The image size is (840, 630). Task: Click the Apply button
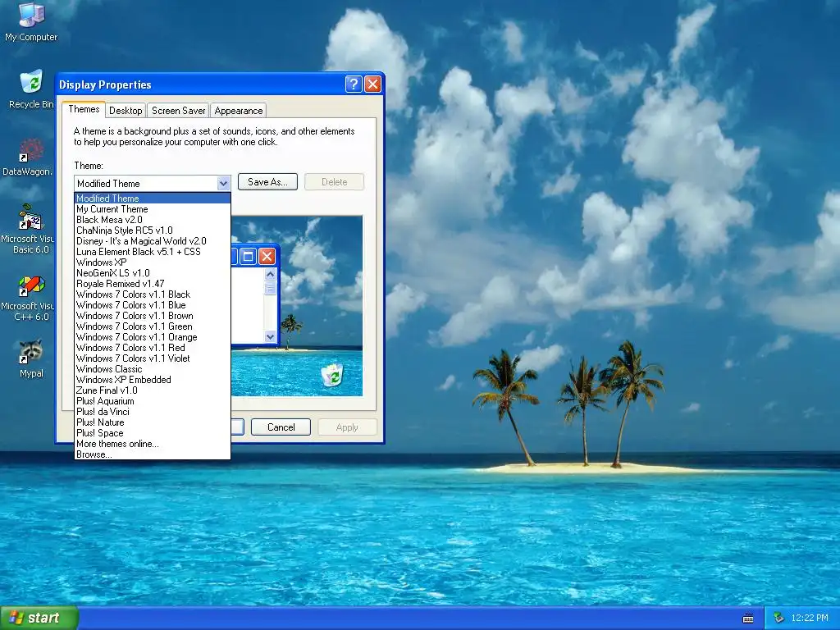(x=347, y=427)
